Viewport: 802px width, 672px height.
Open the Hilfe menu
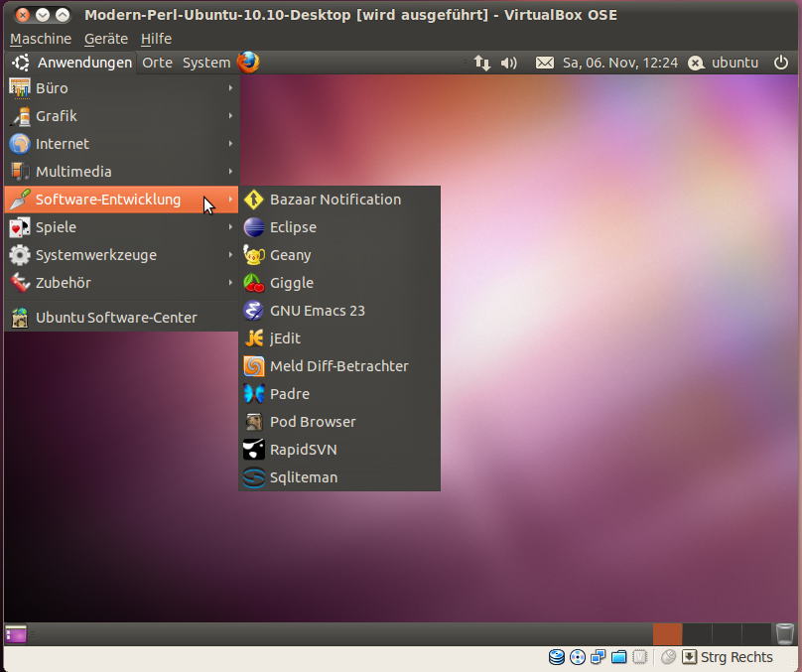point(156,39)
